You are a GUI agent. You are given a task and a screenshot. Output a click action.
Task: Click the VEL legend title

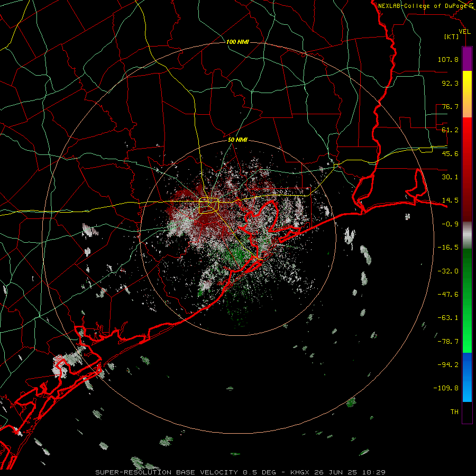point(464,32)
